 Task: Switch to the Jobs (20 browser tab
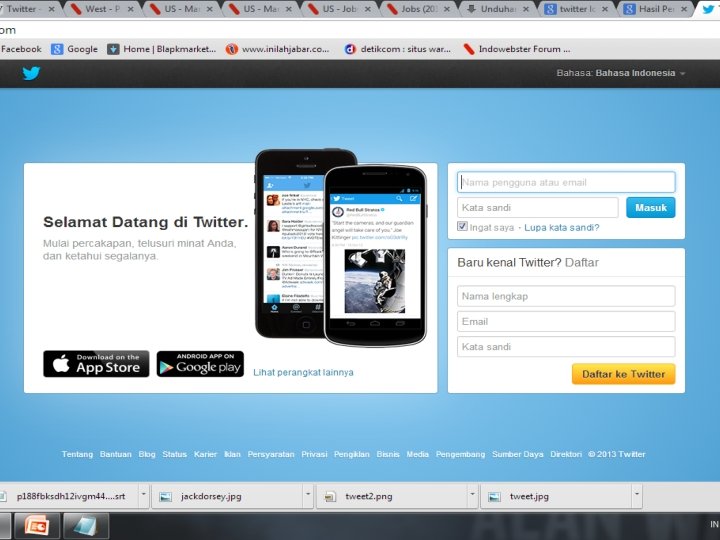[x=419, y=9]
